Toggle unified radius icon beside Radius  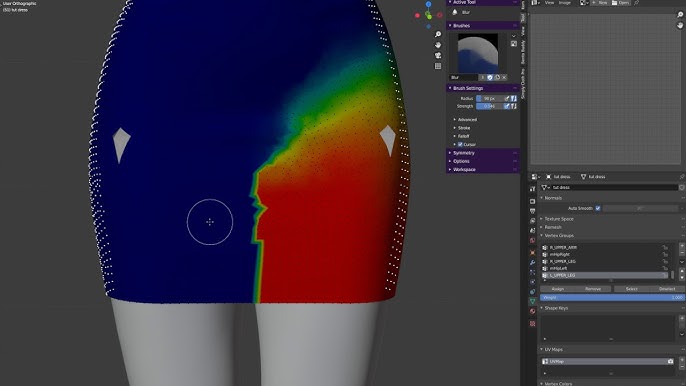click(514, 98)
